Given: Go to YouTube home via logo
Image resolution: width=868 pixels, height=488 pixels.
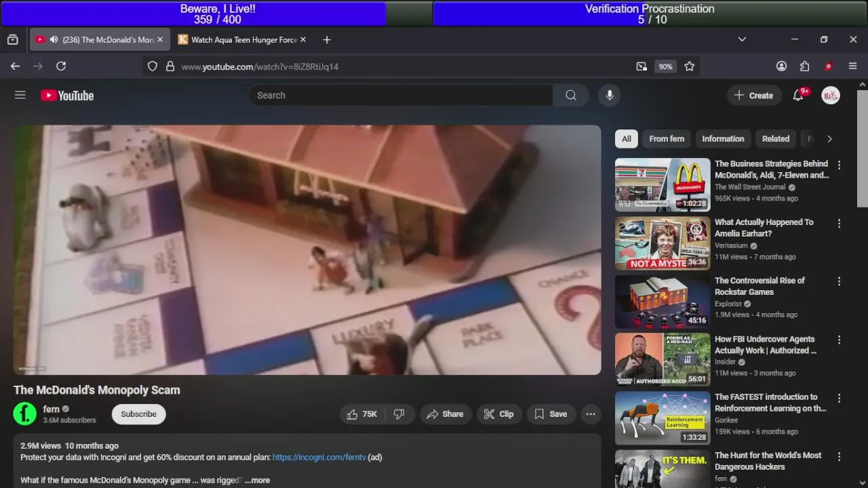Looking at the screenshot, I should [67, 96].
